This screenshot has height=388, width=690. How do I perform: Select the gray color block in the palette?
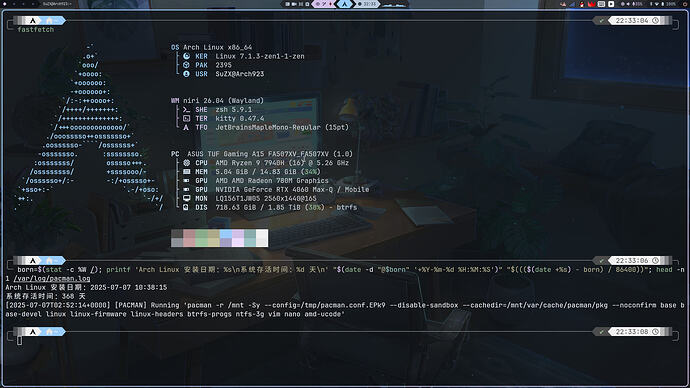point(177,238)
